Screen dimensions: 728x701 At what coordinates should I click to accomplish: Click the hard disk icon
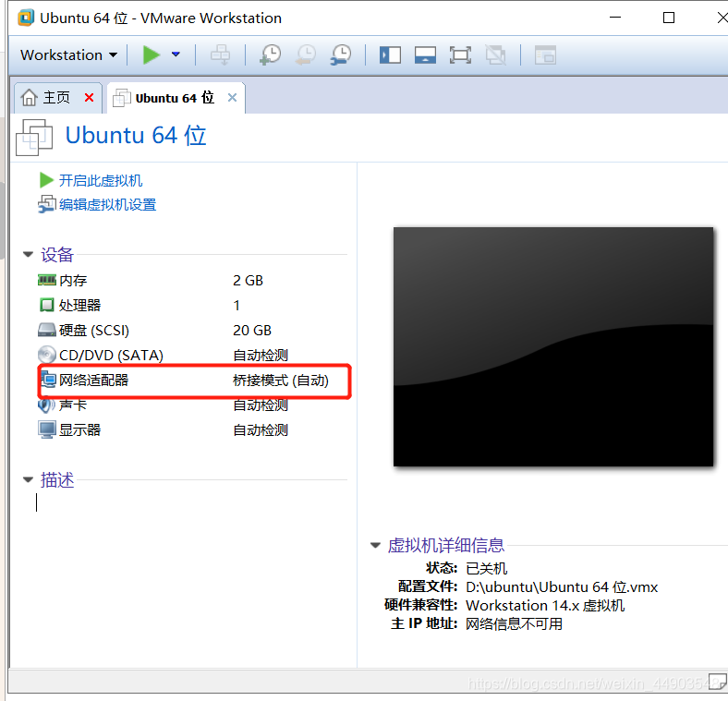(46, 330)
